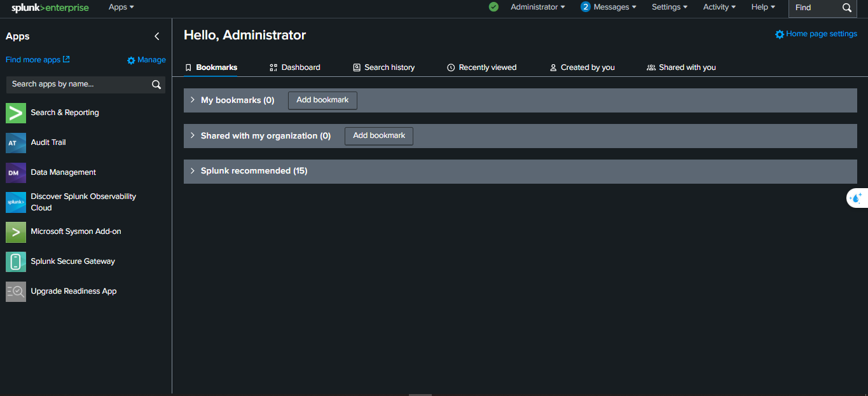Open the Upgrade Readiness App

pos(72,291)
